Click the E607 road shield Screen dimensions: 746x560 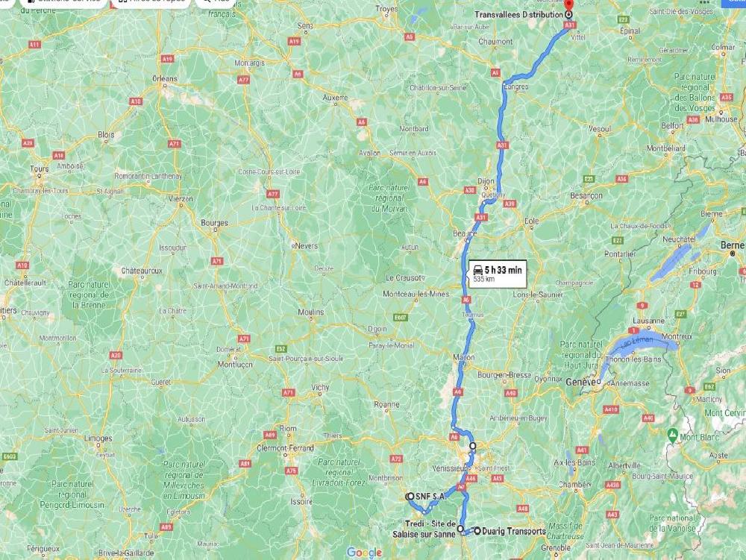[401, 317]
